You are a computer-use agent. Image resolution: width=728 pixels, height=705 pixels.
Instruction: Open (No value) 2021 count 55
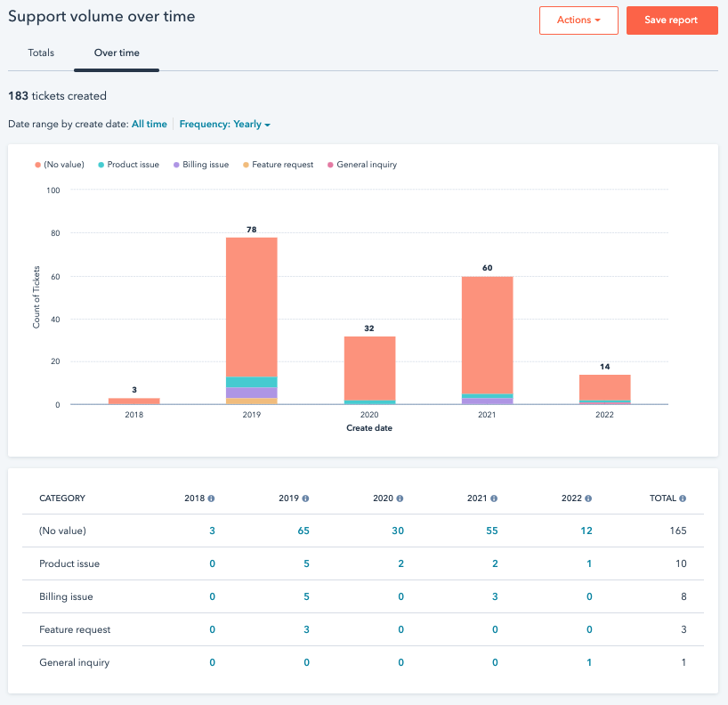492,531
